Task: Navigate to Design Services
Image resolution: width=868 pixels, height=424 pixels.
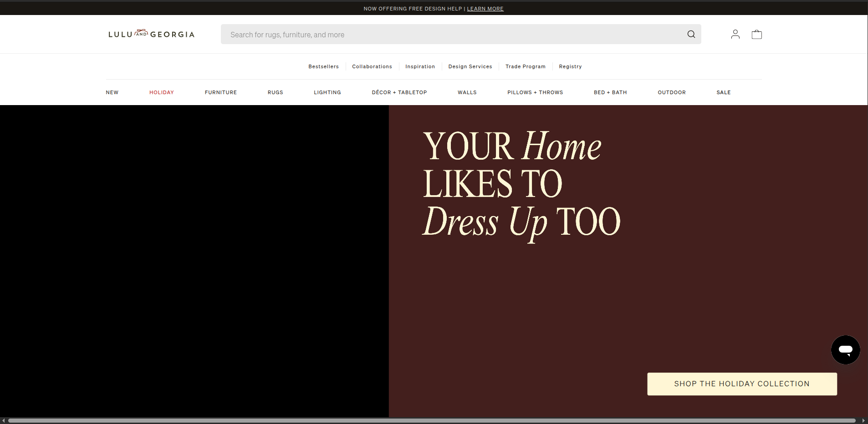Action: point(470,66)
